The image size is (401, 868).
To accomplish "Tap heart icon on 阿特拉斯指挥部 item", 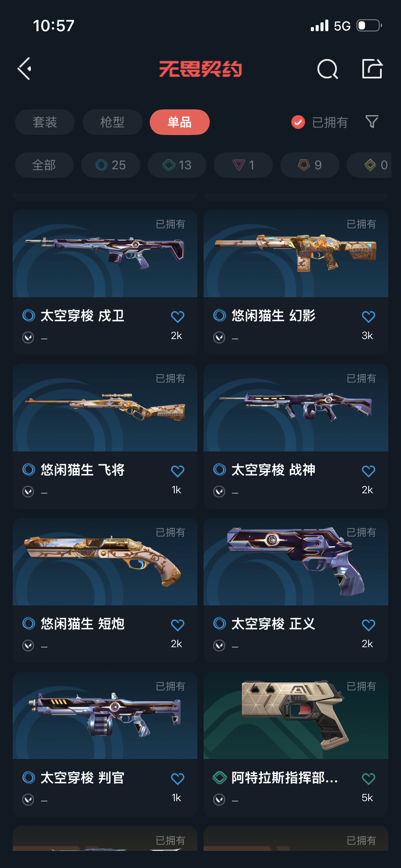I will point(368,779).
